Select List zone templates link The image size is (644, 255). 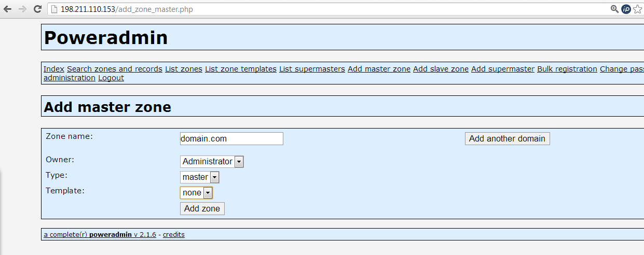coord(241,69)
